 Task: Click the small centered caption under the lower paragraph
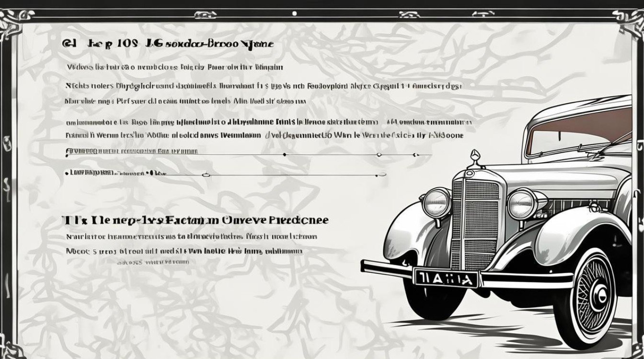[153, 262]
